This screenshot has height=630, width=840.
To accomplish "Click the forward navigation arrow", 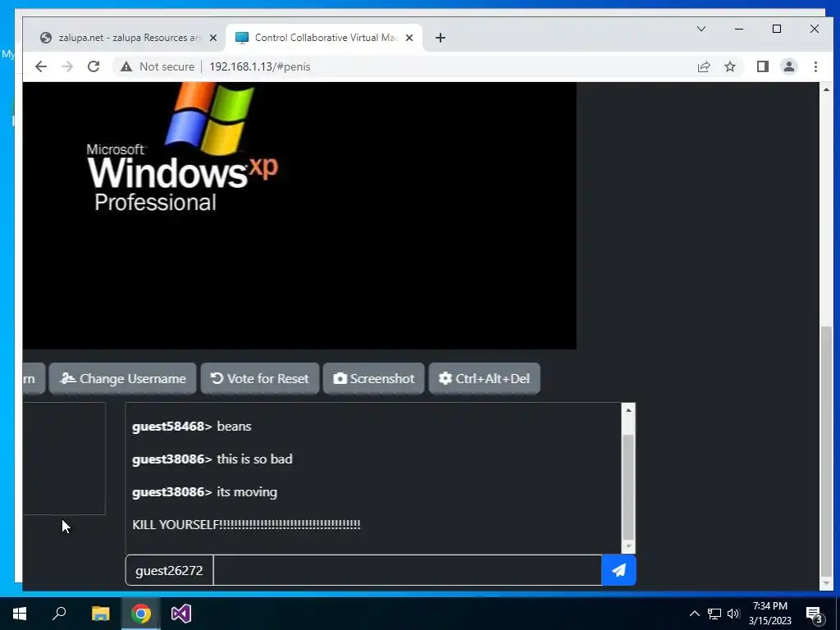I will (x=67, y=66).
